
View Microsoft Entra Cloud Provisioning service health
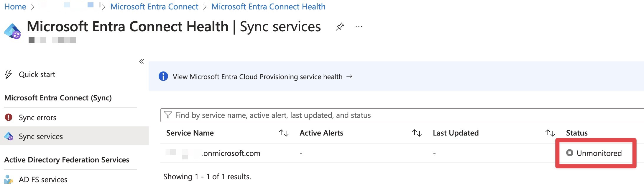257,77
